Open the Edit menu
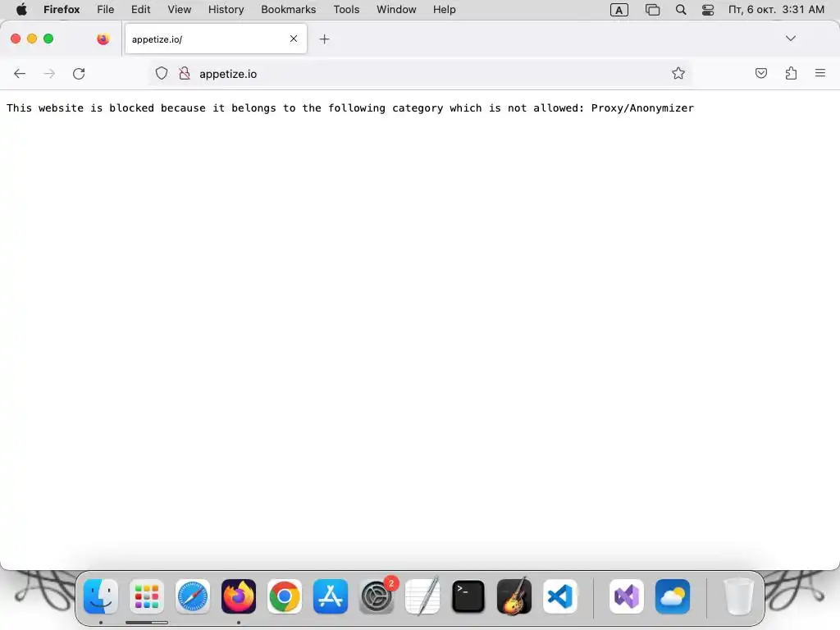The width and height of the screenshot is (840, 630). [141, 10]
